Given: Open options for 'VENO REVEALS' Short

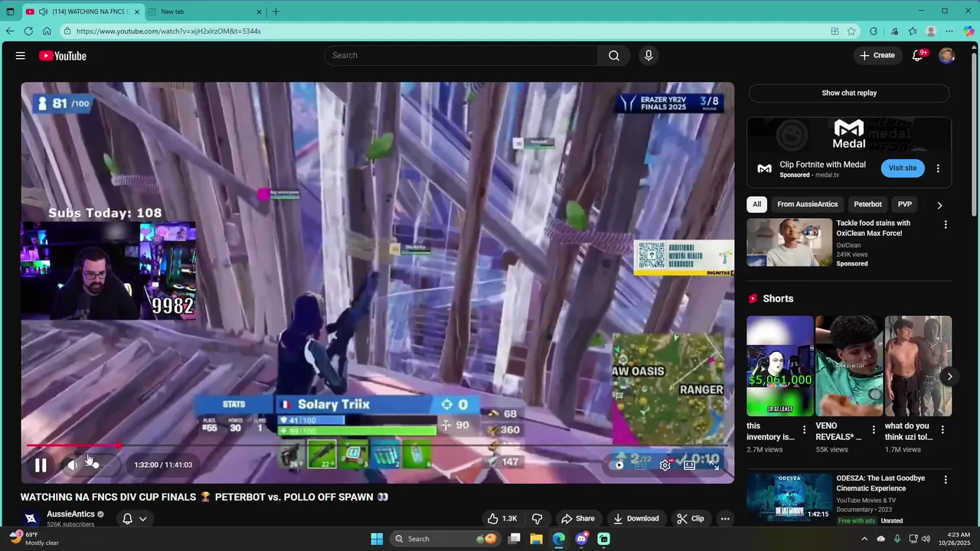Looking at the screenshot, I should [x=874, y=430].
